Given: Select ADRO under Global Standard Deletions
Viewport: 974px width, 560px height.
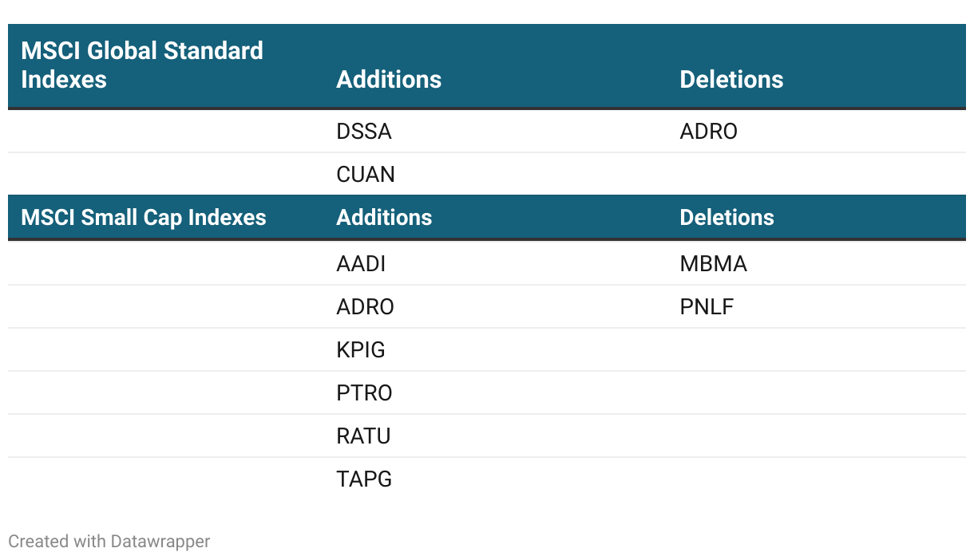Looking at the screenshot, I should tap(708, 132).
